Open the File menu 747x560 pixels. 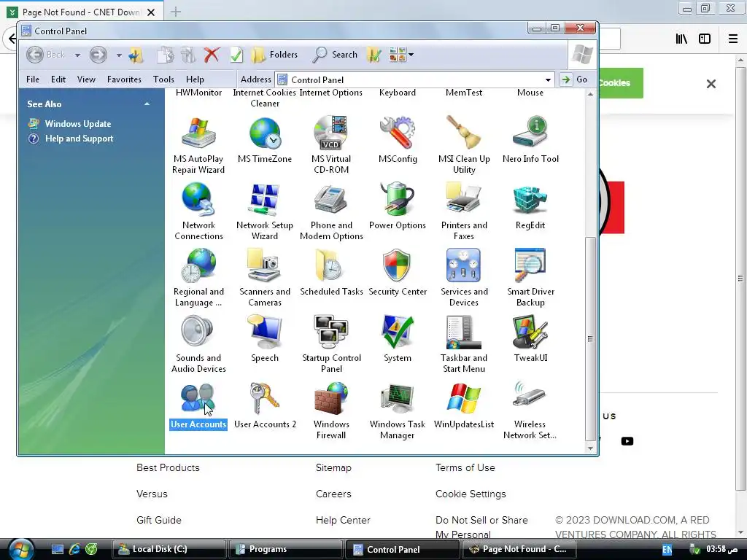[x=33, y=79]
